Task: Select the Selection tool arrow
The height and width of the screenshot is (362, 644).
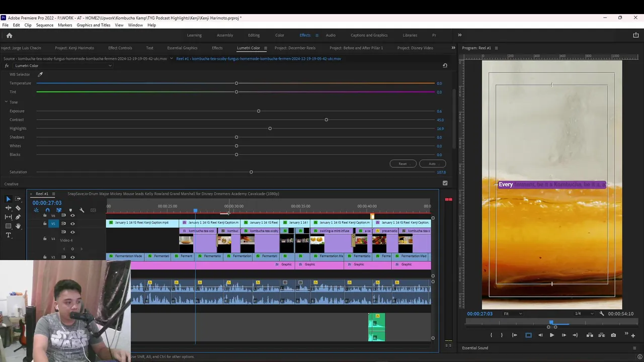Action: 8,199
